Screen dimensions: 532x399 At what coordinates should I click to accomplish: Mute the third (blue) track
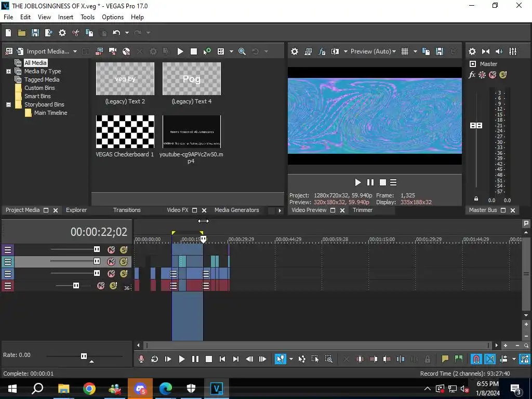111,273
